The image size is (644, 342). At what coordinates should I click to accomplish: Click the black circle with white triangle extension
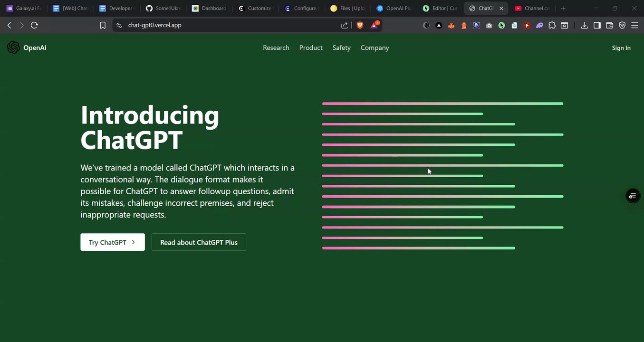pos(439,25)
